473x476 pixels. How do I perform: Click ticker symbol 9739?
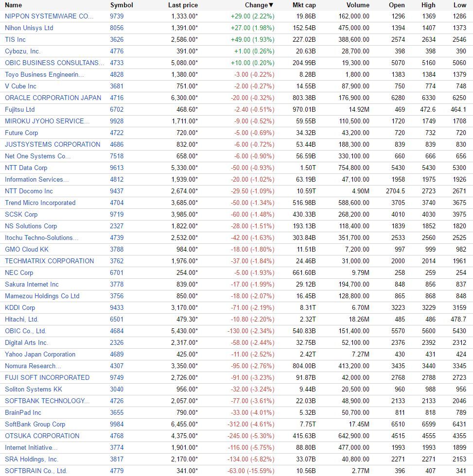coord(117,16)
